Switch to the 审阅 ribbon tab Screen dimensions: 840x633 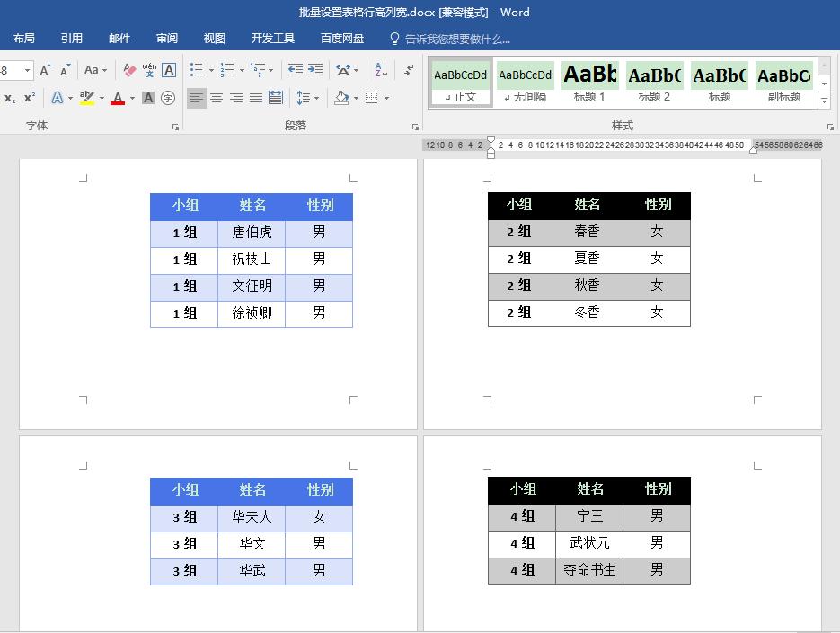(x=166, y=38)
